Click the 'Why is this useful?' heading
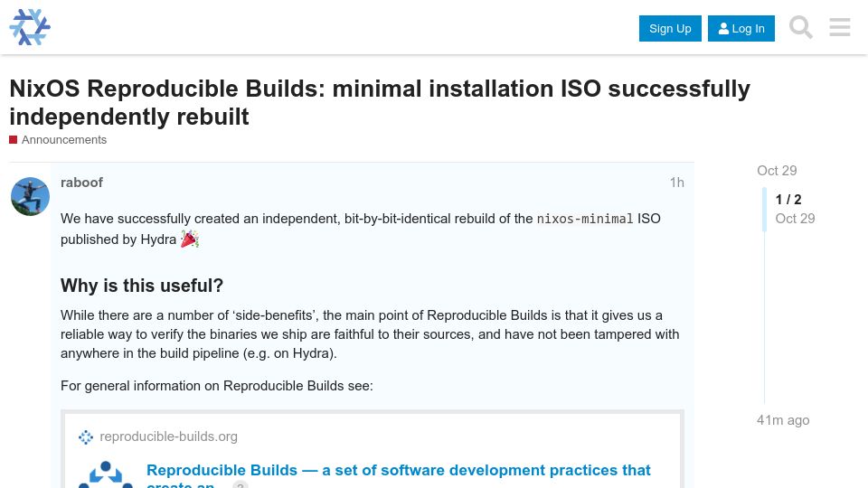This screenshot has height=488, width=868. coord(142,286)
